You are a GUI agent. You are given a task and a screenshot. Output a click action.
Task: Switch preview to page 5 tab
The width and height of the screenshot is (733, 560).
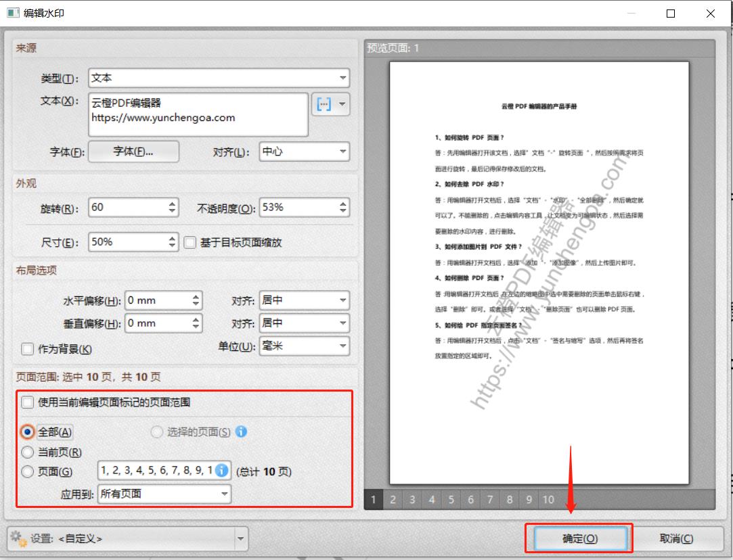coord(451,500)
